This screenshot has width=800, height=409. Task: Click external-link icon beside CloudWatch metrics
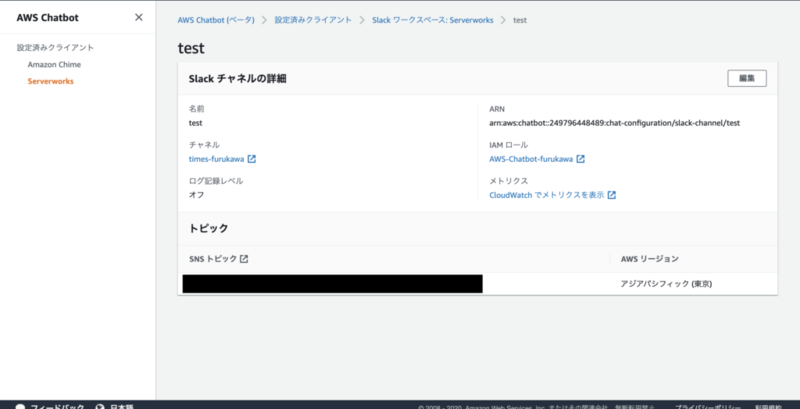612,195
